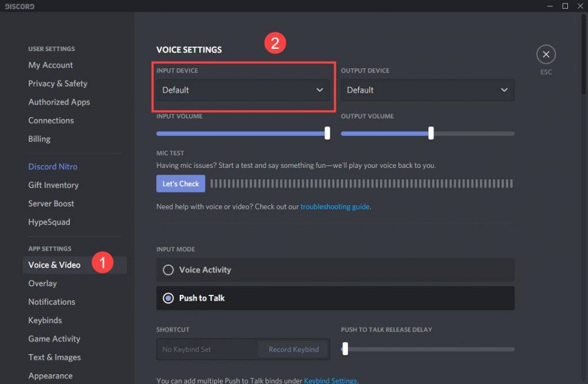Go to My Account settings
This screenshot has width=588, height=384.
point(50,65)
